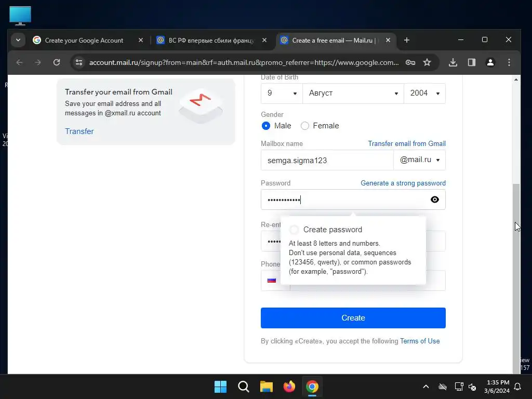Click the address bar URL
The image size is (532, 399).
[244, 62]
